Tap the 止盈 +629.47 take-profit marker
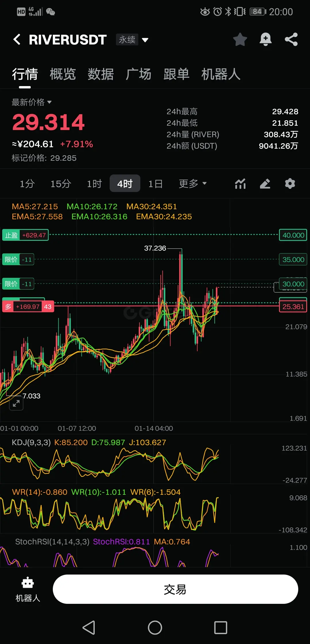This screenshot has height=644, width=310. (x=25, y=235)
